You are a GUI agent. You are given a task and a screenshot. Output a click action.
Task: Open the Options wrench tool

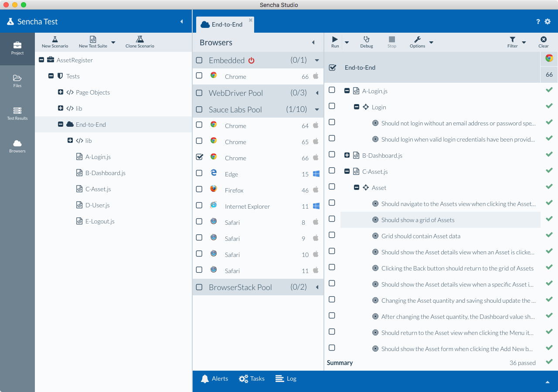[x=417, y=39]
